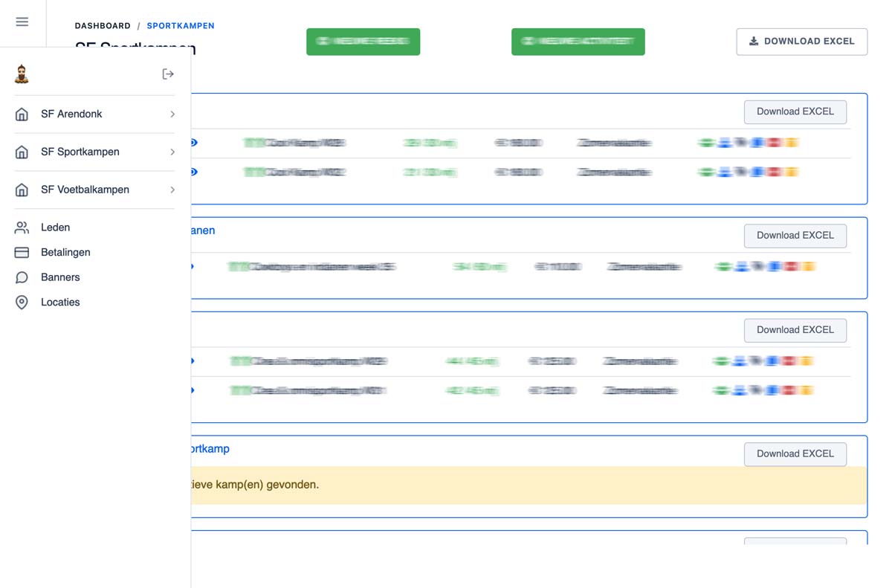Toggle the eye icon on the first camp row
The height and width of the screenshot is (588, 892).
click(194, 143)
